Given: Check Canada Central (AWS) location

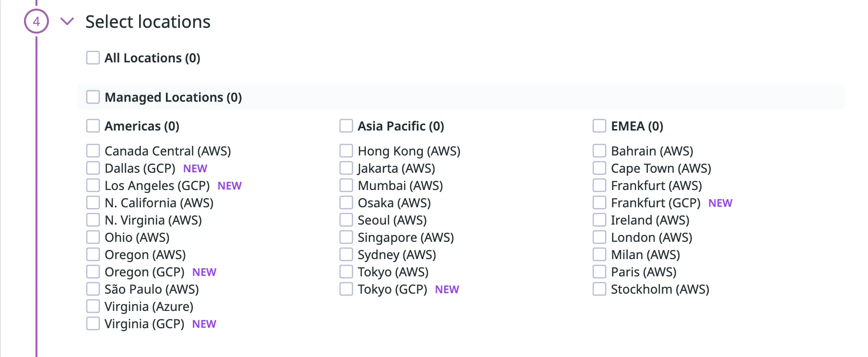Looking at the screenshot, I should pos(93,151).
